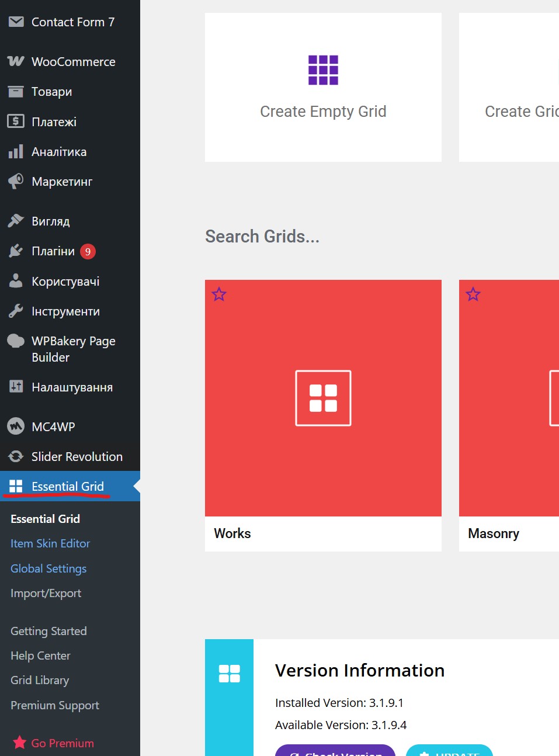This screenshot has width=559, height=756.
Task: Open the Getting Started link
Action: [x=48, y=631]
